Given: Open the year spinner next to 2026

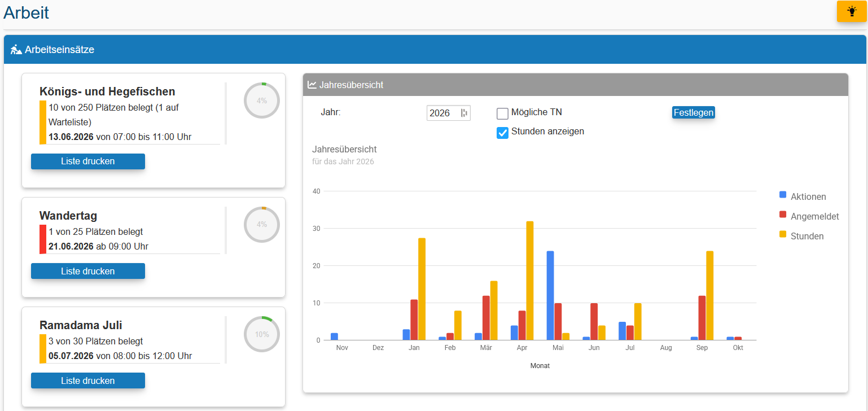Looking at the screenshot, I should [464, 113].
